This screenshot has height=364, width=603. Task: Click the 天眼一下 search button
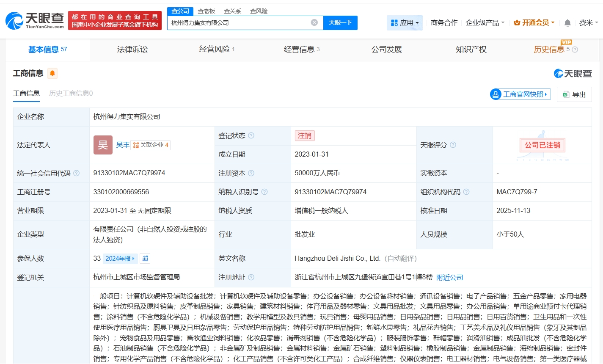click(341, 23)
